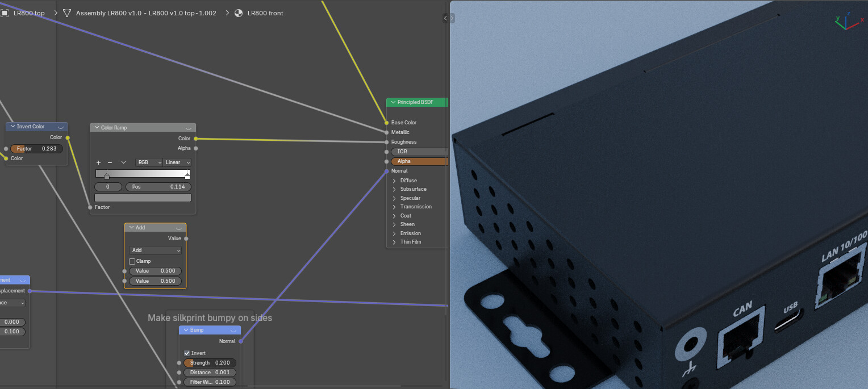Collapse the Invert Color node
Screen dimensions: 868x389
point(12,127)
